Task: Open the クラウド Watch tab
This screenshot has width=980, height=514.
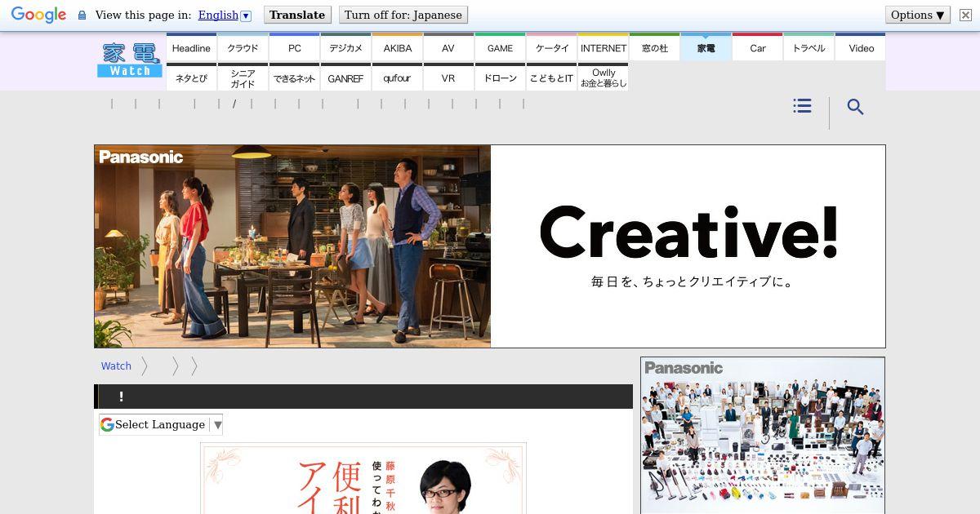Action: click(x=243, y=47)
